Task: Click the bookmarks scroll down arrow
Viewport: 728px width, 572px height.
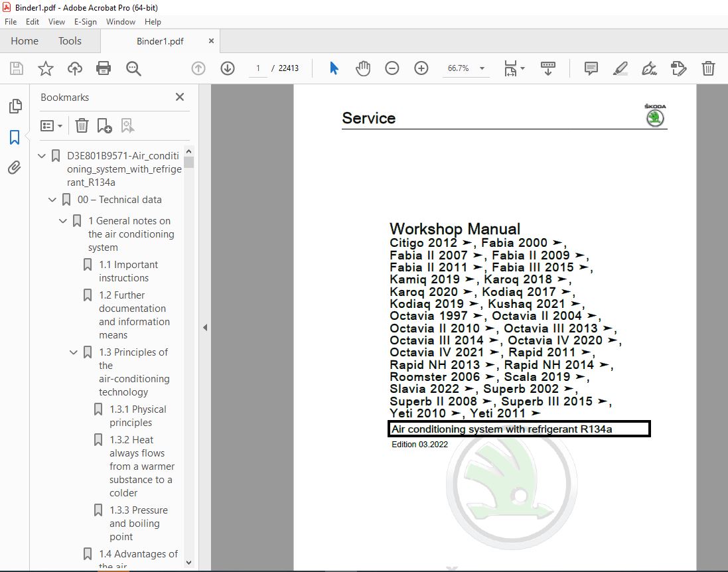Action: [188, 562]
